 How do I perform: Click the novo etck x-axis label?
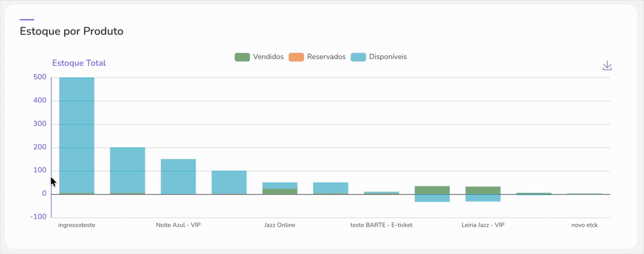pyautogui.click(x=584, y=225)
